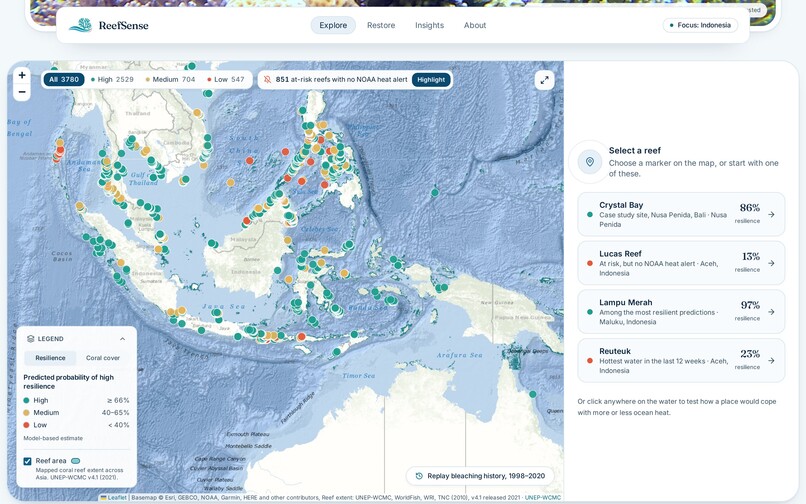Expand the map to fullscreen
Image resolution: width=806 pixels, height=504 pixels.
click(544, 80)
